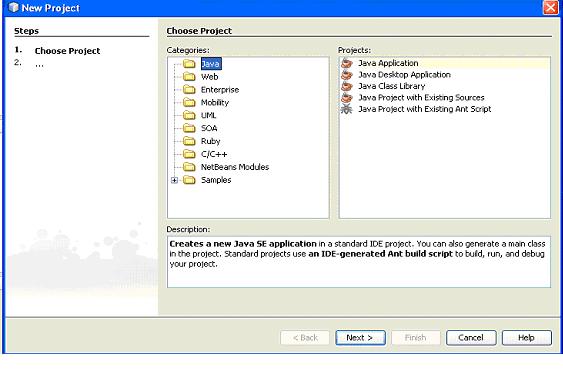
Task: Open Help for the wizard
Action: 526,338
